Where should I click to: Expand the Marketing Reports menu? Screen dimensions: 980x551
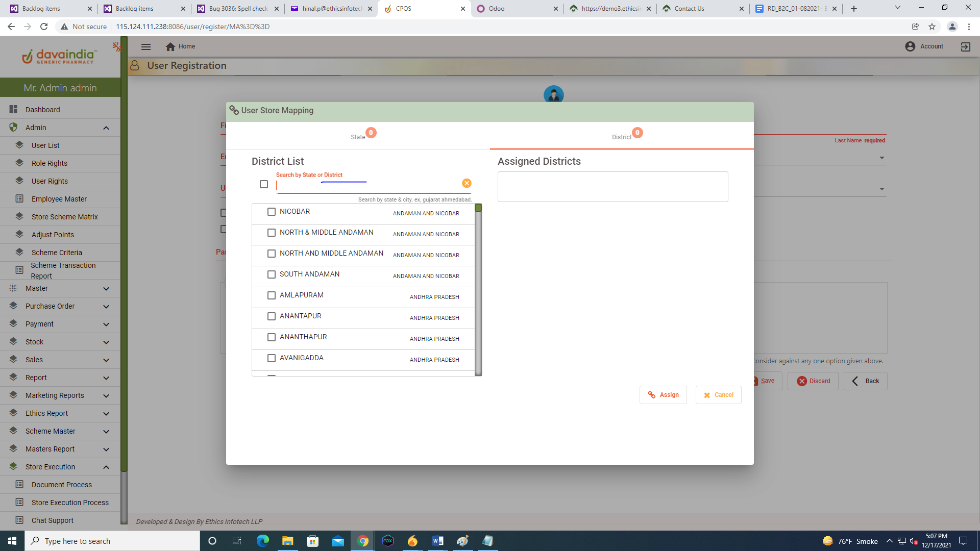coord(106,395)
